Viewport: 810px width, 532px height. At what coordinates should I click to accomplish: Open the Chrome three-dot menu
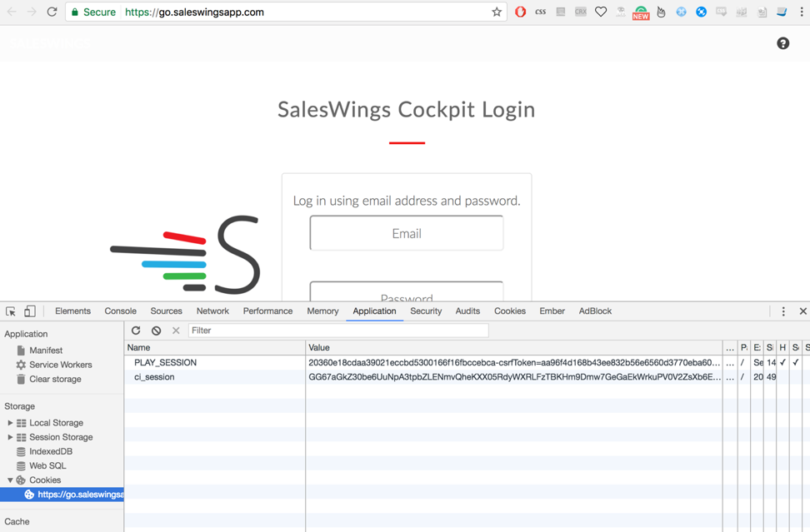[801, 12]
